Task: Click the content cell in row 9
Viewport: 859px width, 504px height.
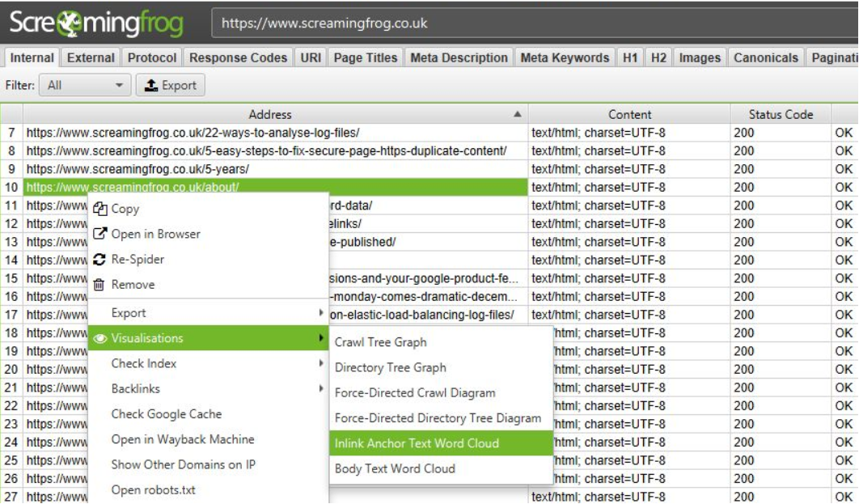Action: coord(629,169)
